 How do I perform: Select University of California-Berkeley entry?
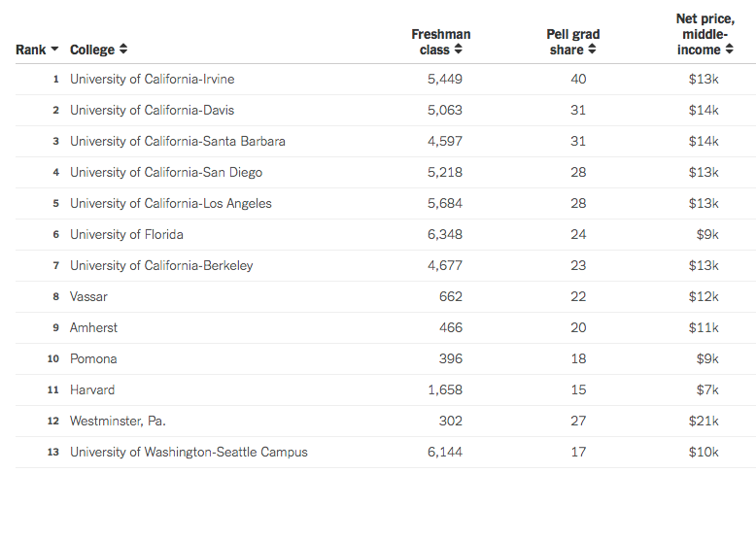click(x=161, y=265)
